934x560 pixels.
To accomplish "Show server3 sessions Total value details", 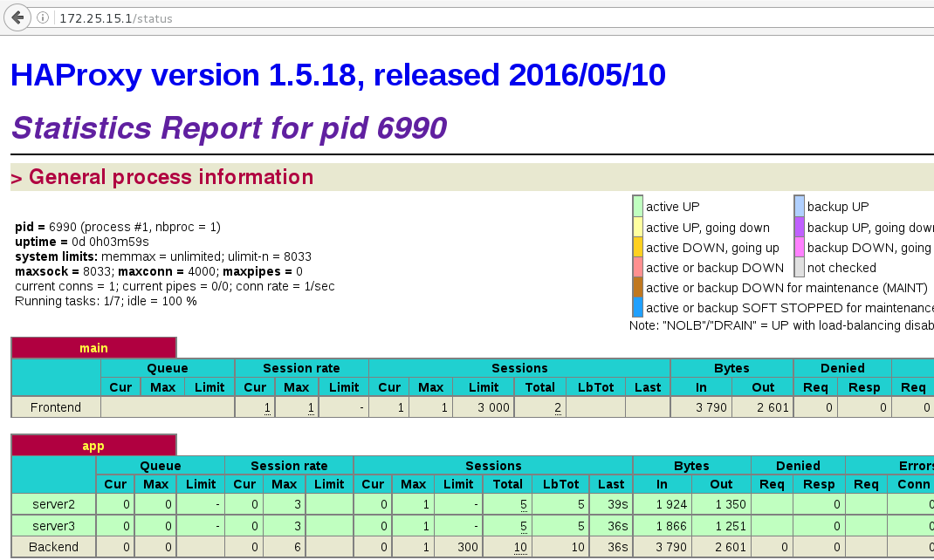I will (x=523, y=526).
